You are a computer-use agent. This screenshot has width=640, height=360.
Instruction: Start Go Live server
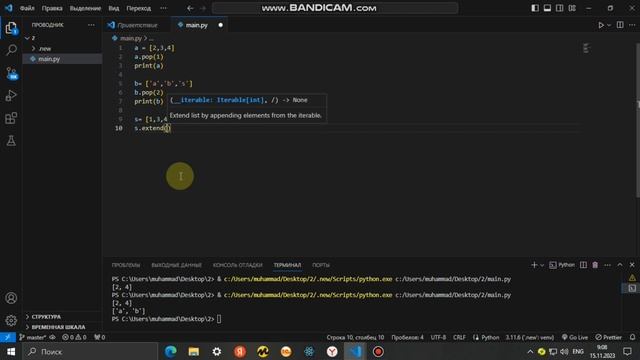[x=575, y=338]
